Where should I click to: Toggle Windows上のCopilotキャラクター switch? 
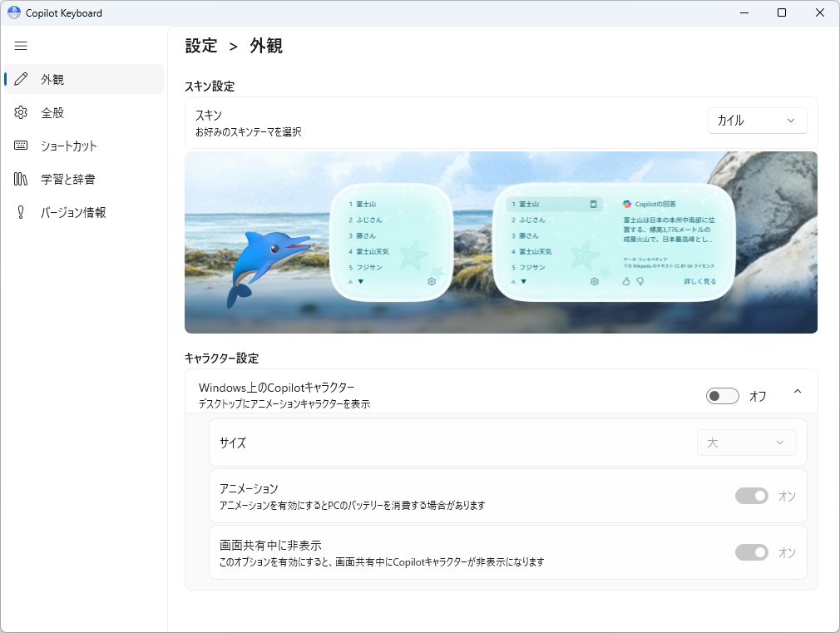tap(722, 396)
